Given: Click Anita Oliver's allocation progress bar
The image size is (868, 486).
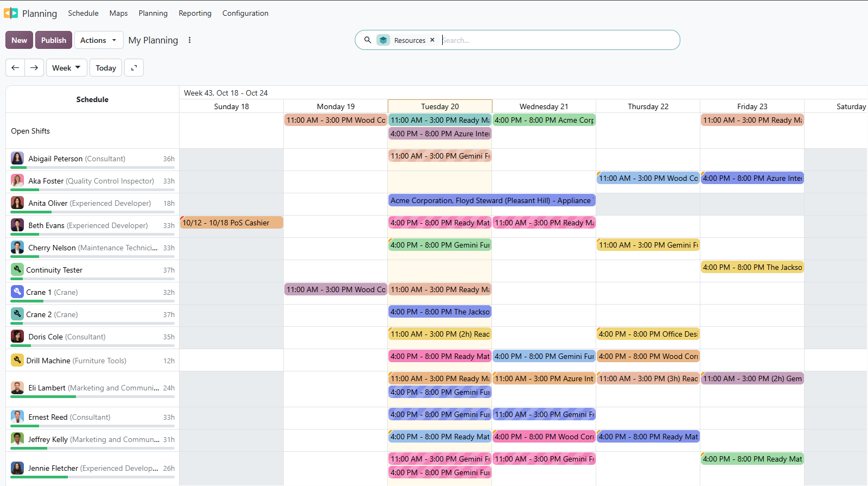Looking at the screenshot, I should tap(93, 212).
